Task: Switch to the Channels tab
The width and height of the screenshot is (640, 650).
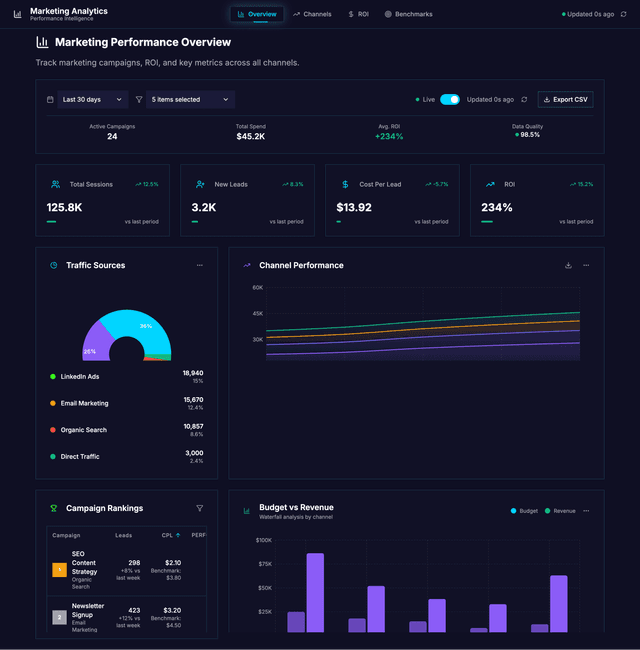Action: (x=312, y=14)
